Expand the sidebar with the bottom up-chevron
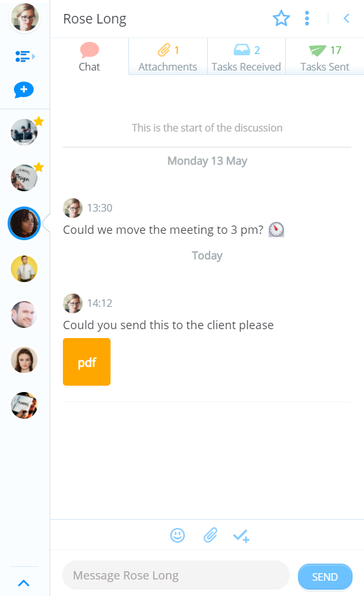 tap(24, 583)
